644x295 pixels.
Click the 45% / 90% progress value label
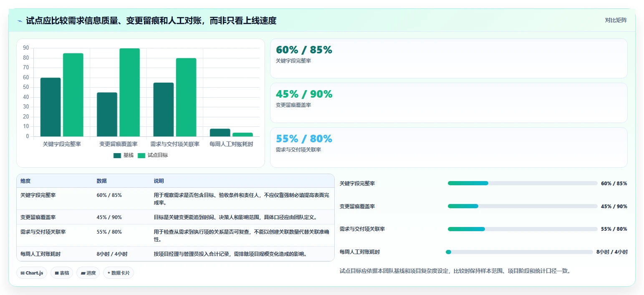click(x=614, y=206)
